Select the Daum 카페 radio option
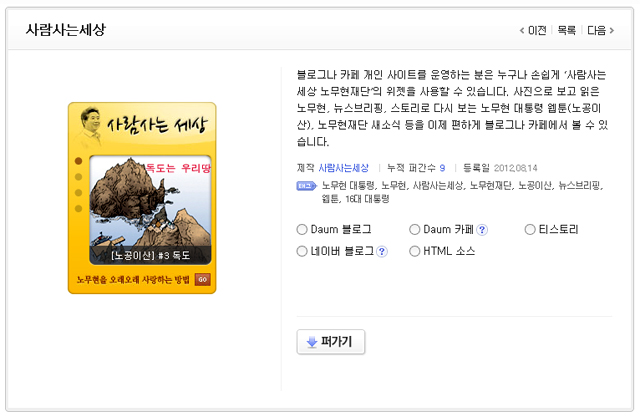The width and height of the screenshot is (640, 417). (414, 230)
